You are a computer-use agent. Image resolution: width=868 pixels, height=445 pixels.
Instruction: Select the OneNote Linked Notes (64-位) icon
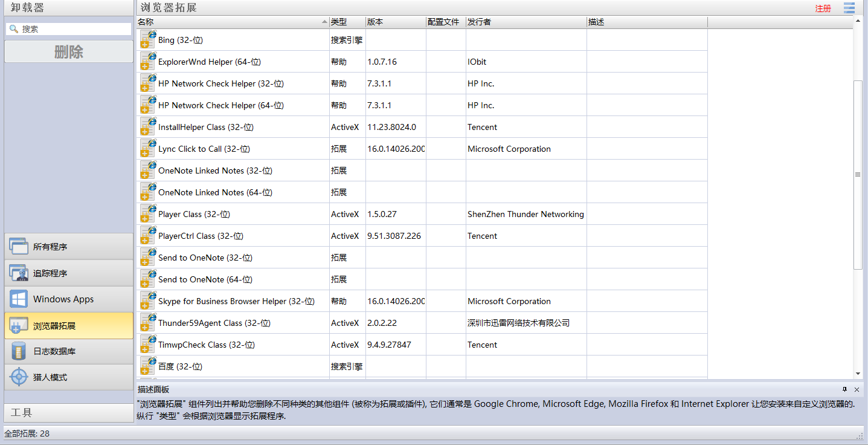point(148,192)
